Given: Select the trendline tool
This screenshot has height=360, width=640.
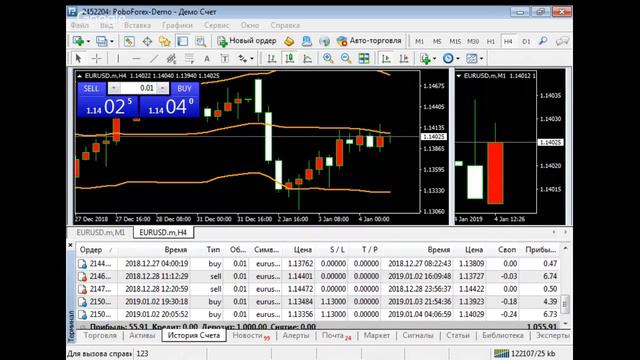Looking at the screenshot, I should tap(153, 58).
